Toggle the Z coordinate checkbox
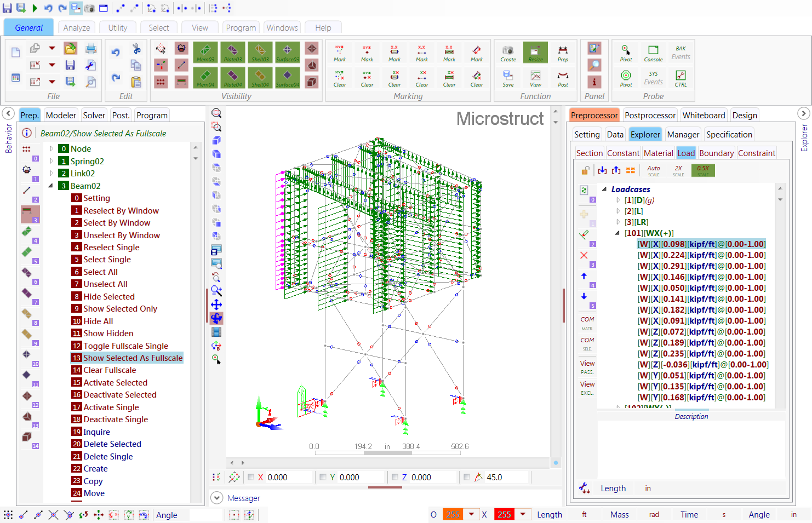812x523 pixels. point(394,477)
